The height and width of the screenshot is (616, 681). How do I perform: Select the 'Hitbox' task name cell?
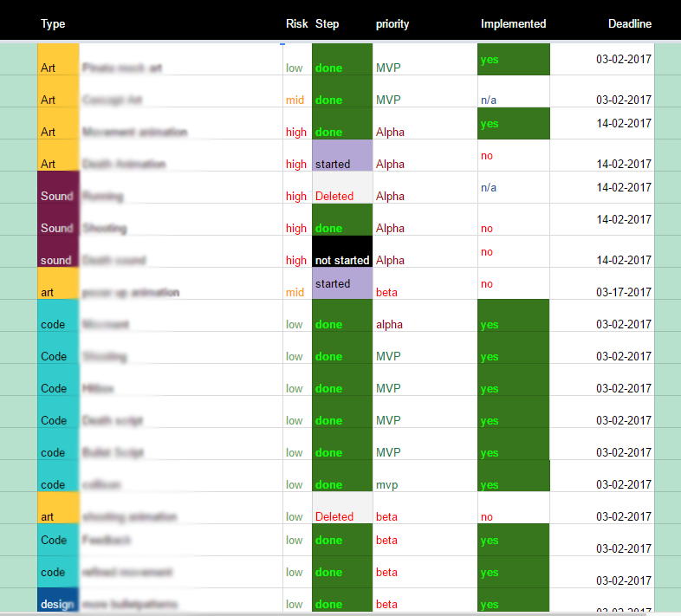[x=98, y=388]
